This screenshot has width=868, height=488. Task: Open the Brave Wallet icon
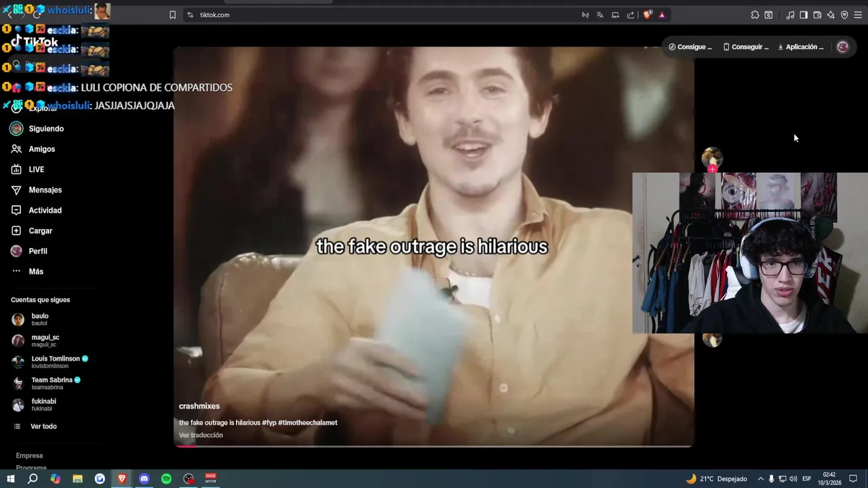[x=817, y=15]
